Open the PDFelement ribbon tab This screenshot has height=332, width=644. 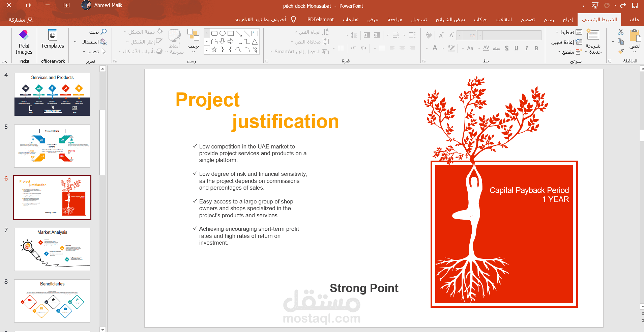(x=321, y=20)
